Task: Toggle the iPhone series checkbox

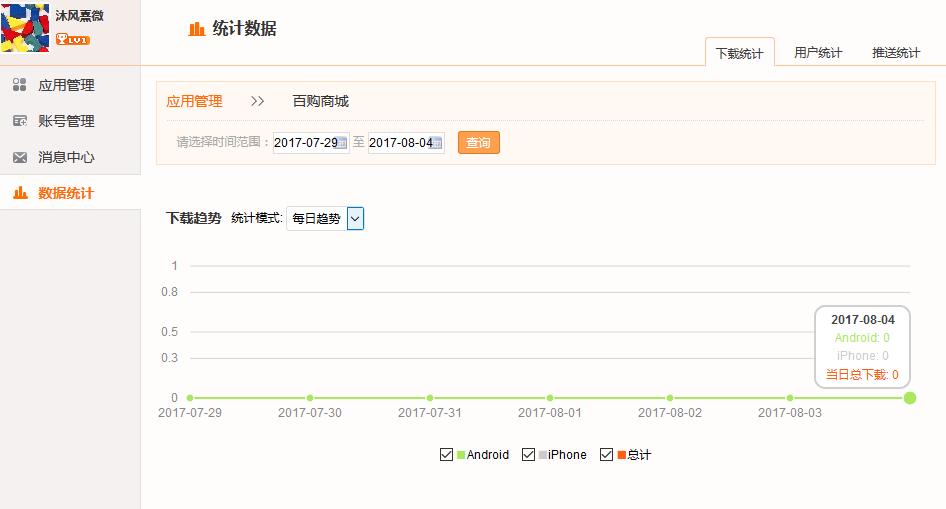Action: (x=528, y=455)
